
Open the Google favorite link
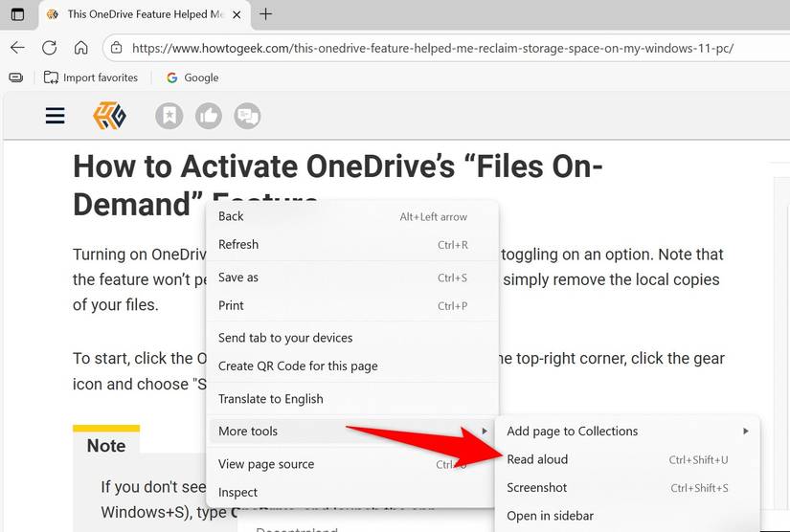pyautogui.click(x=192, y=78)
